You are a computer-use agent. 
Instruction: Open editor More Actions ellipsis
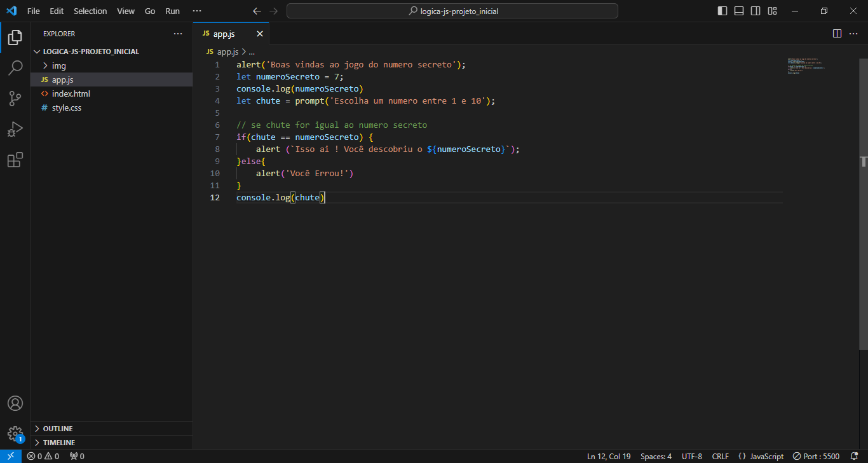click(854, 33)
